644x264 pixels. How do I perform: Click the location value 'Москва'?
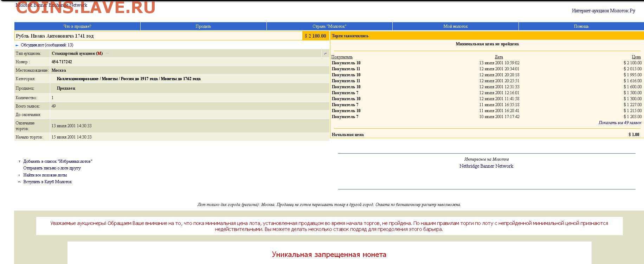59,70
